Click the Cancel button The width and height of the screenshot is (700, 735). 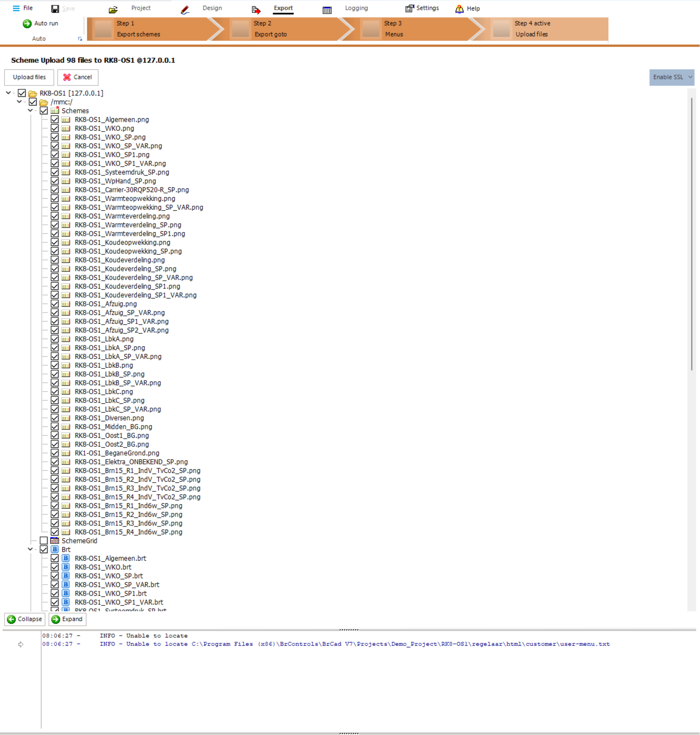pyautogui.click(x=77, y=77)
